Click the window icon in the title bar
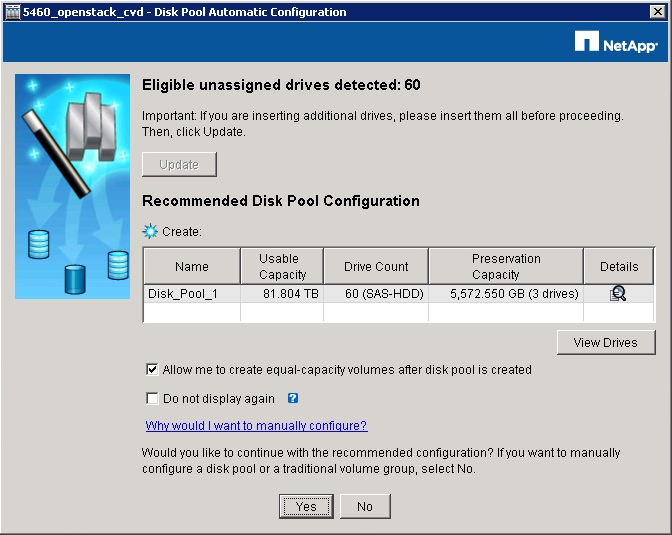Image resolution: width=672 pixels, height=535 pixels. (x=12, y=12)
